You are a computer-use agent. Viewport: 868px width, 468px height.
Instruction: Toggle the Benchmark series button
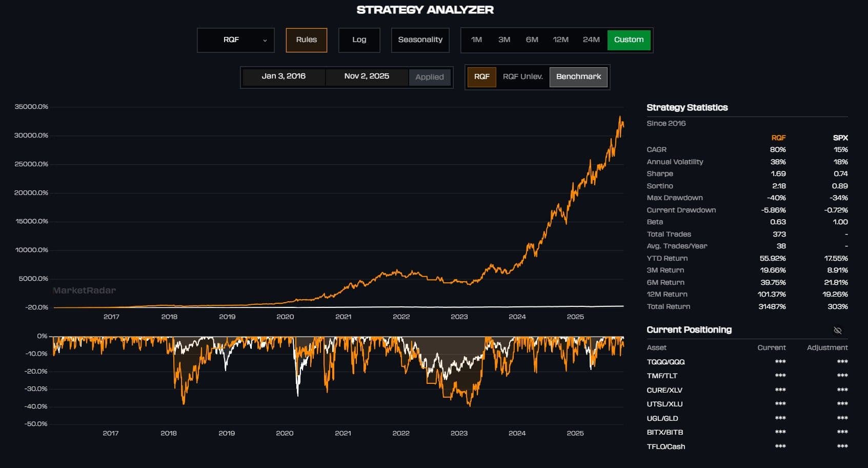coord(578,77)
